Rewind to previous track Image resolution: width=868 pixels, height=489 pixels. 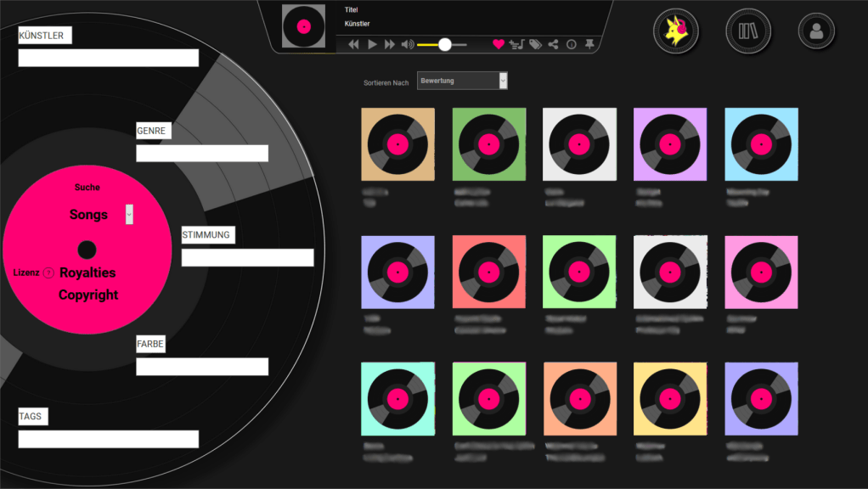(x=353, y=44)
